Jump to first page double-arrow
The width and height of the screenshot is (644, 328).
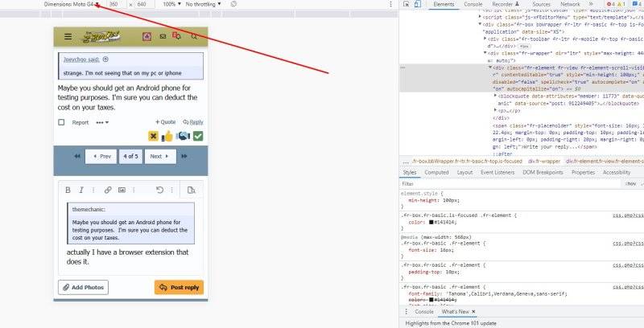pyautogui.click(x=76, y=156)
